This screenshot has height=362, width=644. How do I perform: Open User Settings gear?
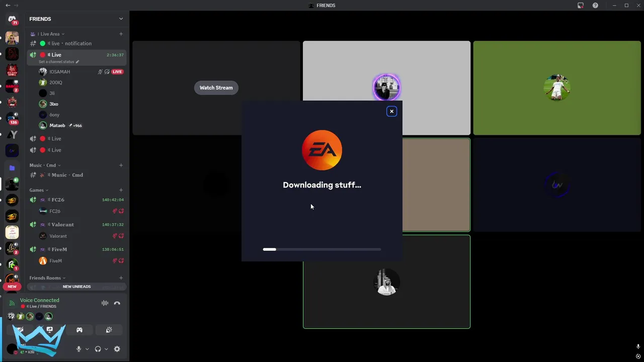117,349
